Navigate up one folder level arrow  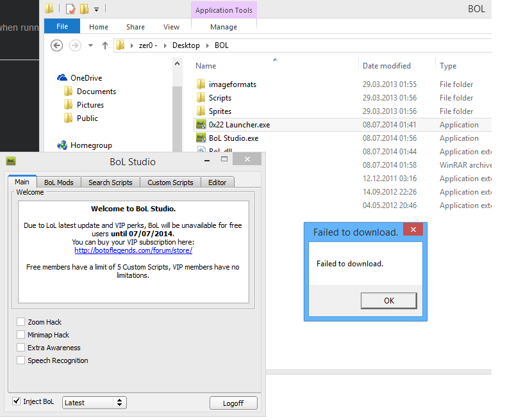tap(105, 45)
